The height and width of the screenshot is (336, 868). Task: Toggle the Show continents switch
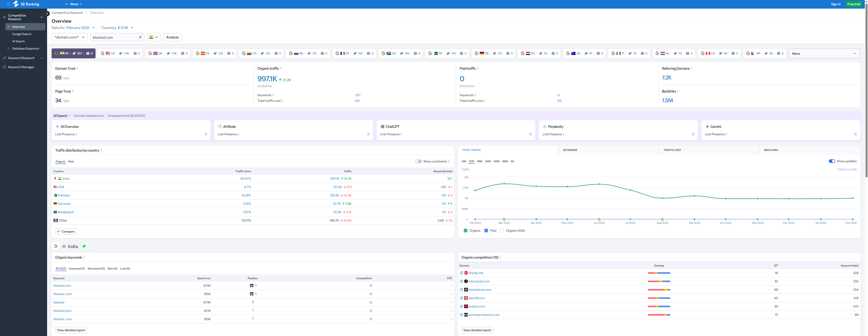coord(418,161)
